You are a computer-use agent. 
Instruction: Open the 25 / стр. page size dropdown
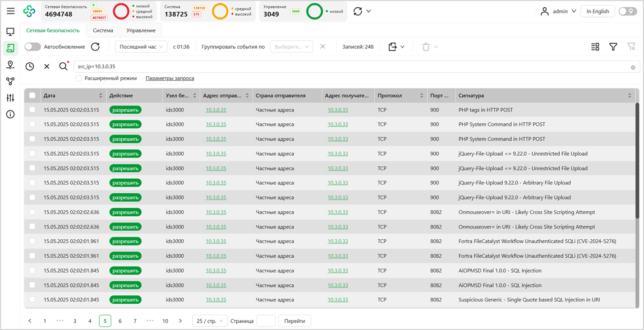pyautogui.click(x=209, y=321)
